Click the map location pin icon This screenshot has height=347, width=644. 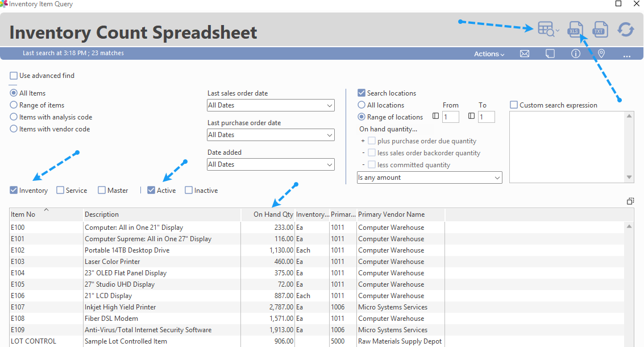601,54
